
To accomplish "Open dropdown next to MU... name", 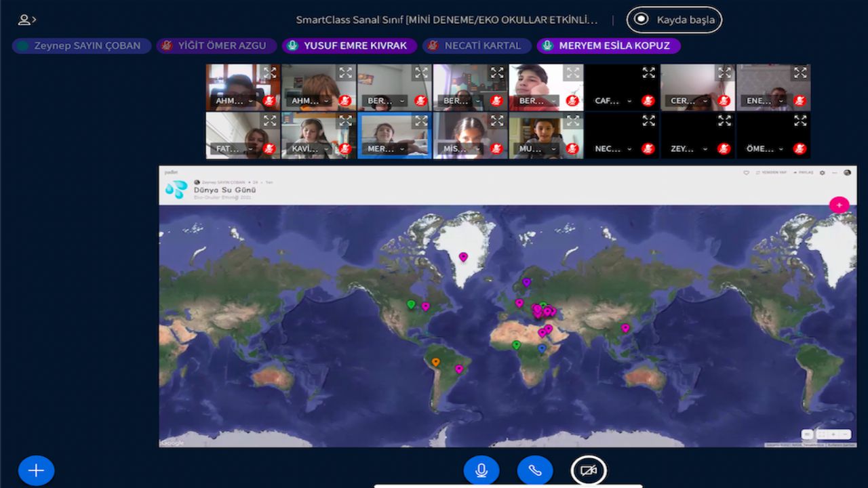I will tap(553, 148).
